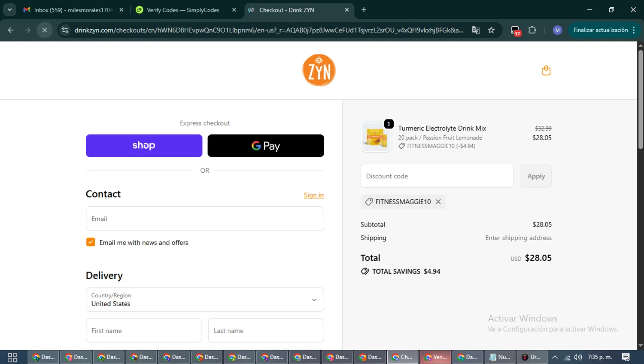Click the translate page icon
Screen dimensions: 644x364
[x=476, y=30]
